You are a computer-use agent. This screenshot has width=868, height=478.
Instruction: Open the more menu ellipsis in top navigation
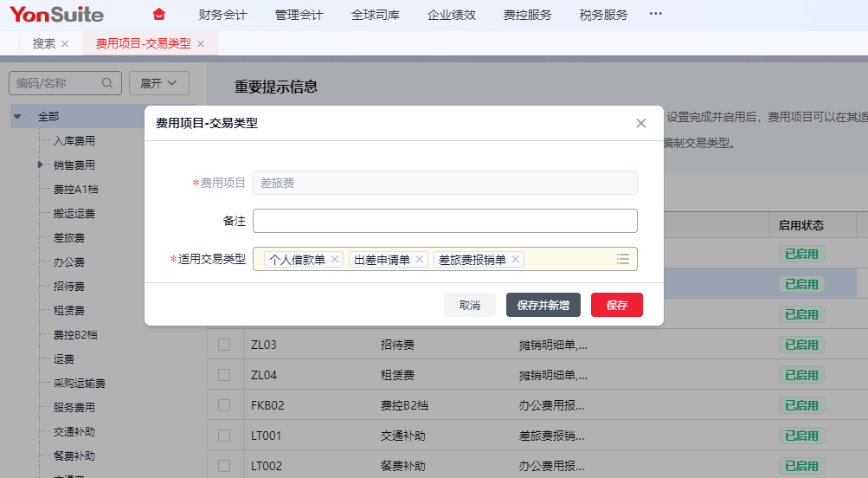(x=655, y=15)
